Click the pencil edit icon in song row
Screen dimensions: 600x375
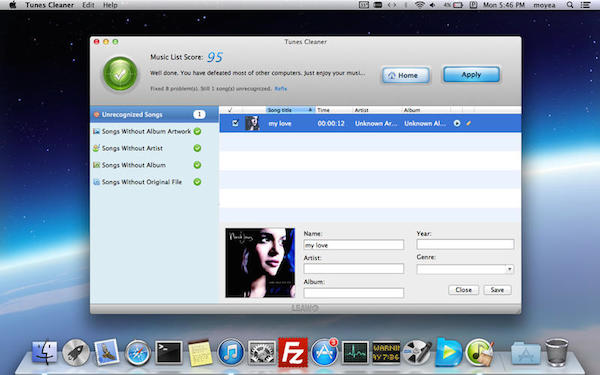(468, 123)
